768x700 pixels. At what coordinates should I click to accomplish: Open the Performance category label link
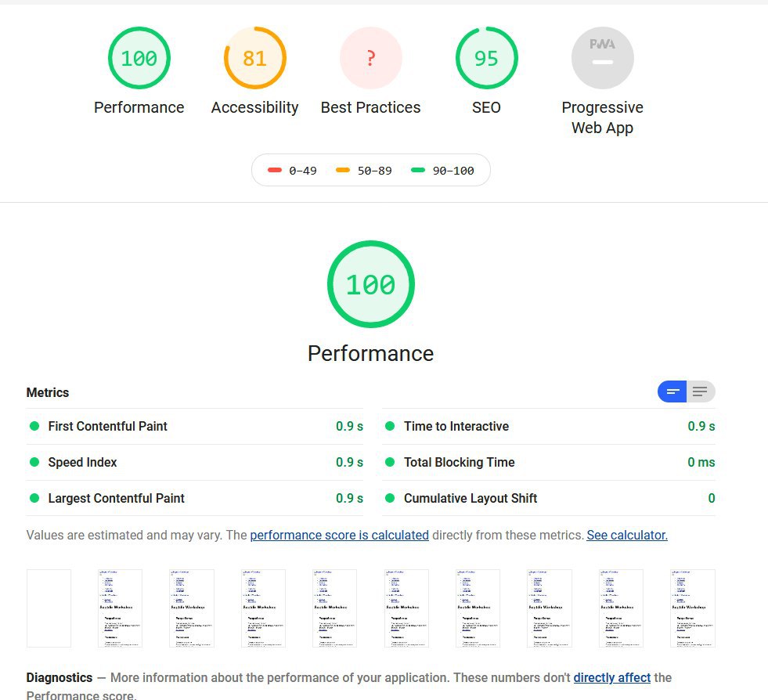[139, 107]
